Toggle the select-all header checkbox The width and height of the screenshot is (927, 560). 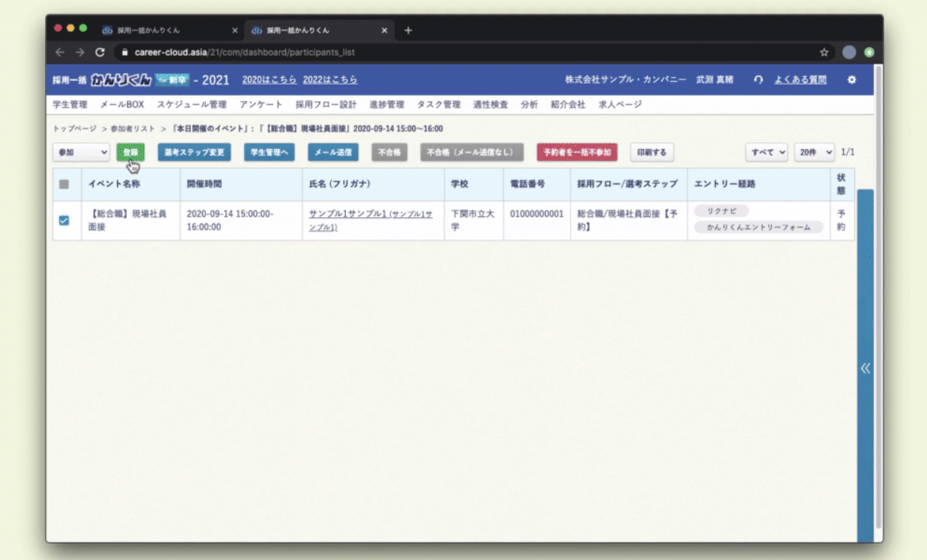point(64,184)
